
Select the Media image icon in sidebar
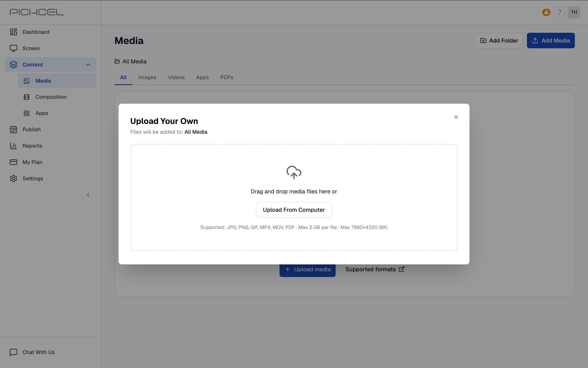[x=27, y=81]
